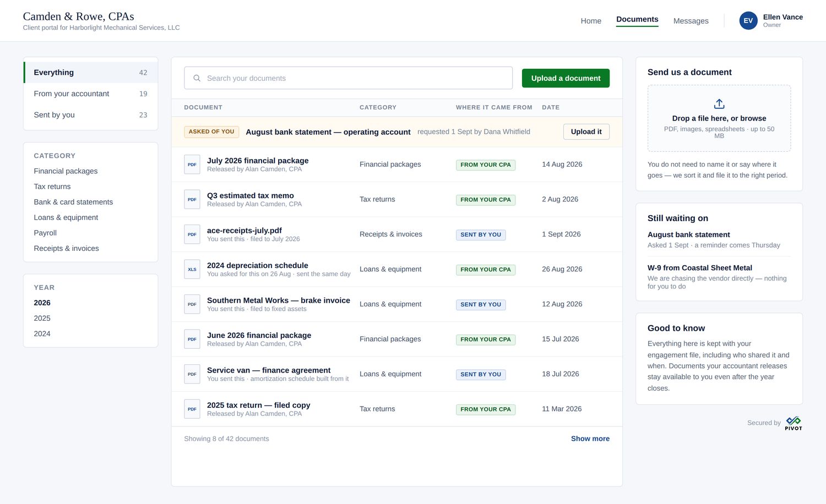This screenshot has height=504, width=826.
Task: Click Showing 8 of 42 documents text
Action: tap(226, 439)
